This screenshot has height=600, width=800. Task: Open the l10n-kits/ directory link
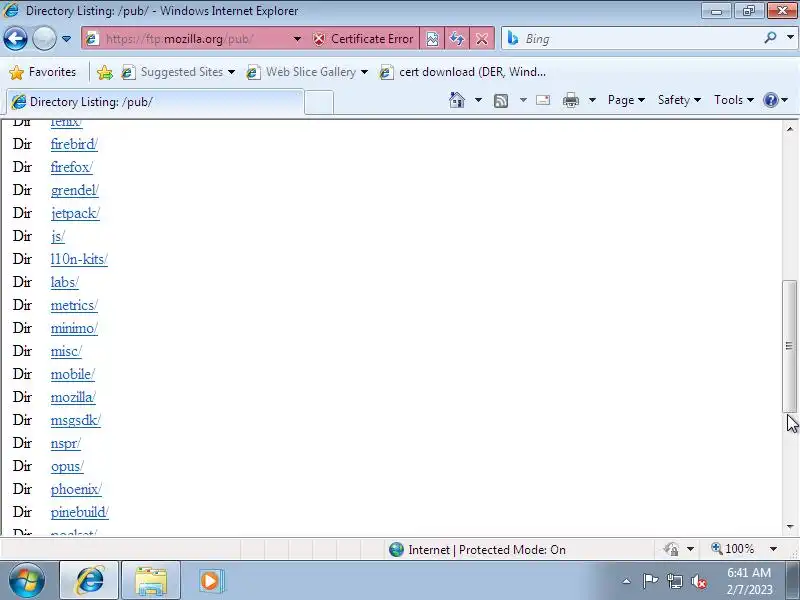tap(79, 259)
